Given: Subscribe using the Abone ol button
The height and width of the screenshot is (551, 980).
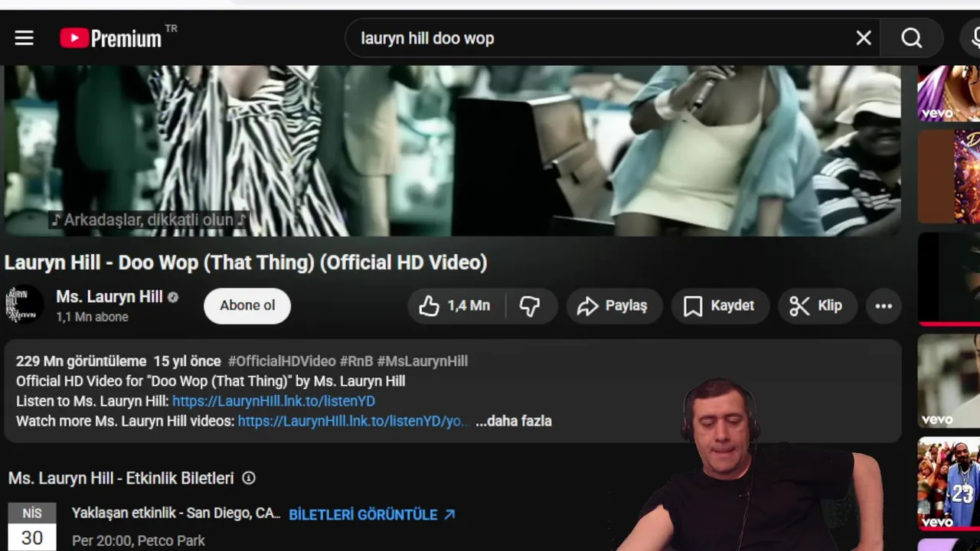Looking at the screenshot, I should pos(247,305).
